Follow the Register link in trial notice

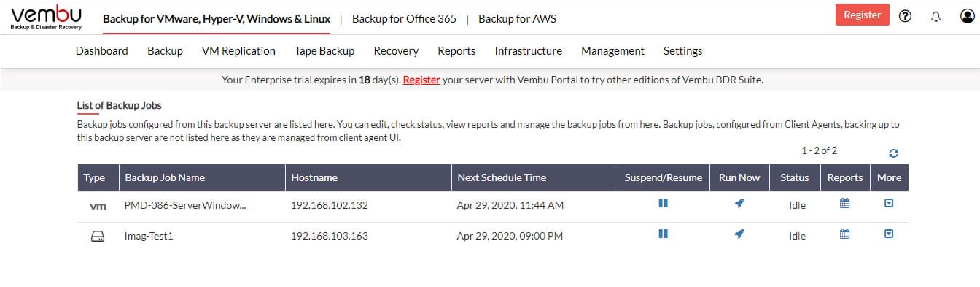[421, 80]
